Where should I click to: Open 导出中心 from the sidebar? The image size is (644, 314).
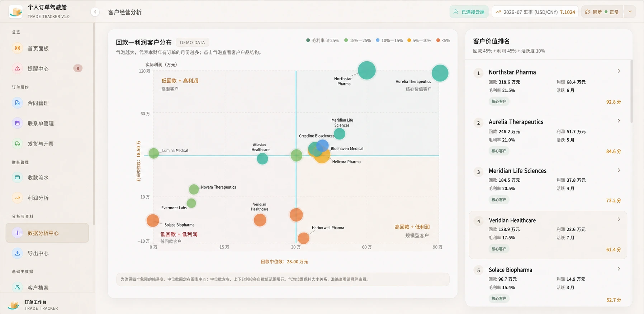47,253
